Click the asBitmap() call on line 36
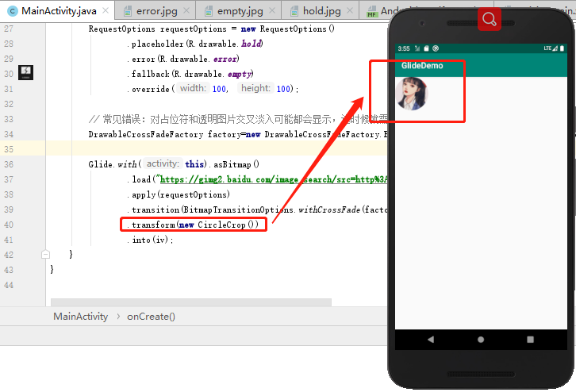 tap(236, 164)
